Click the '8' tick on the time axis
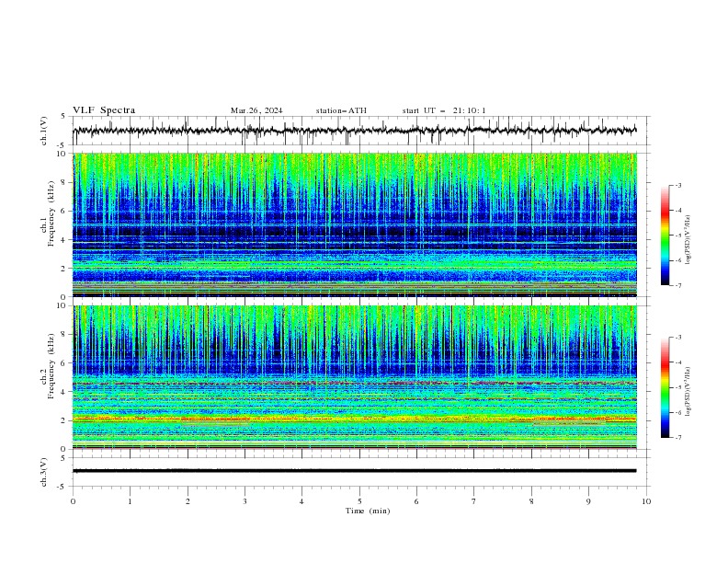 (531, 501)
